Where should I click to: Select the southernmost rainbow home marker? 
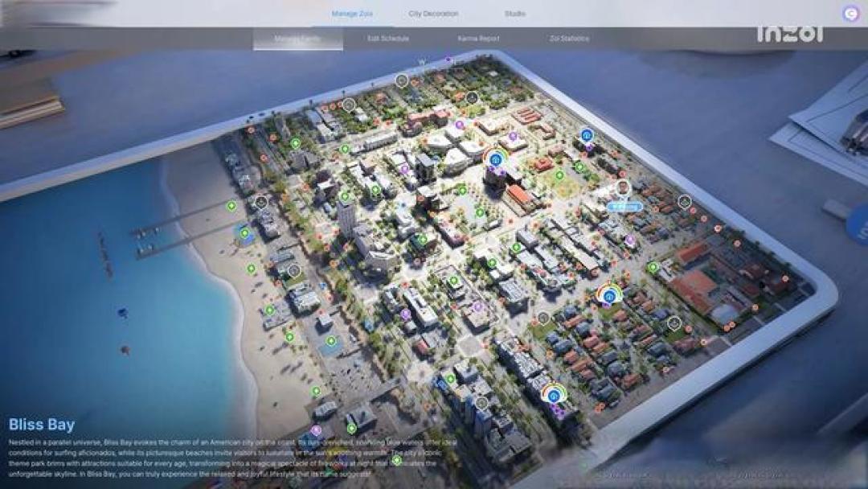pos(554,395)
